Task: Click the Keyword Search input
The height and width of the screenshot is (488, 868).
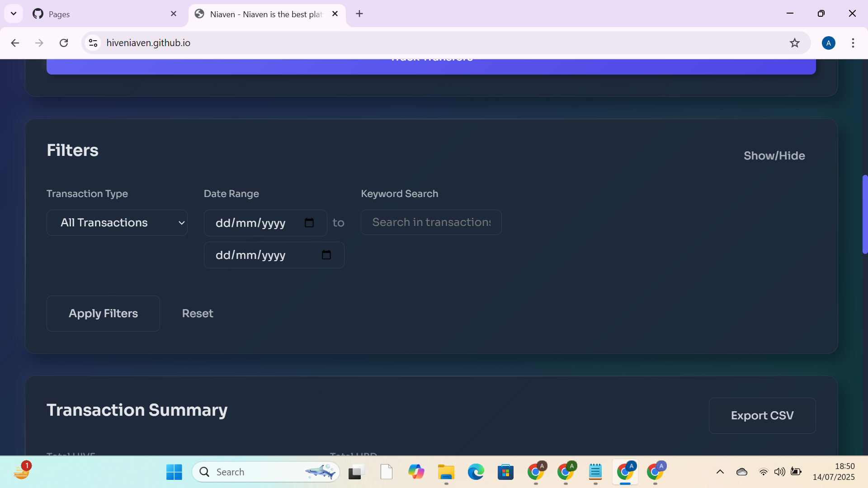Action: pyautogui.click(x=431, y=222)
